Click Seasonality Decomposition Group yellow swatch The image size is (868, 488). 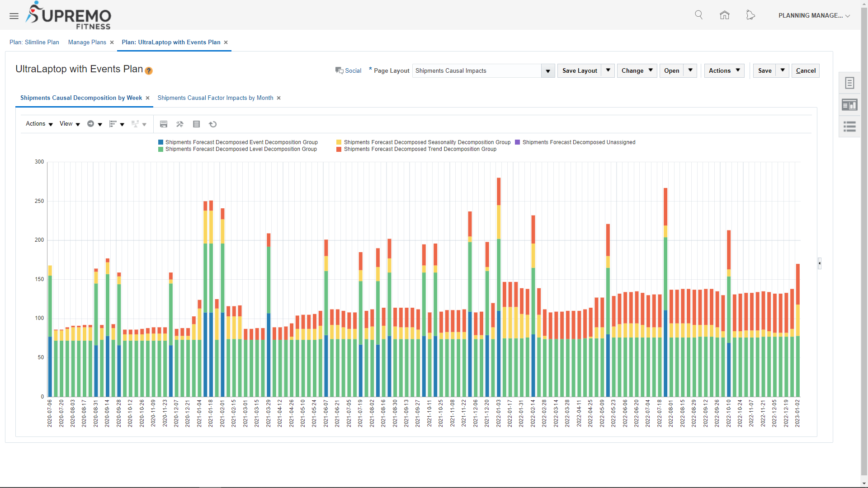pos(339,142)
